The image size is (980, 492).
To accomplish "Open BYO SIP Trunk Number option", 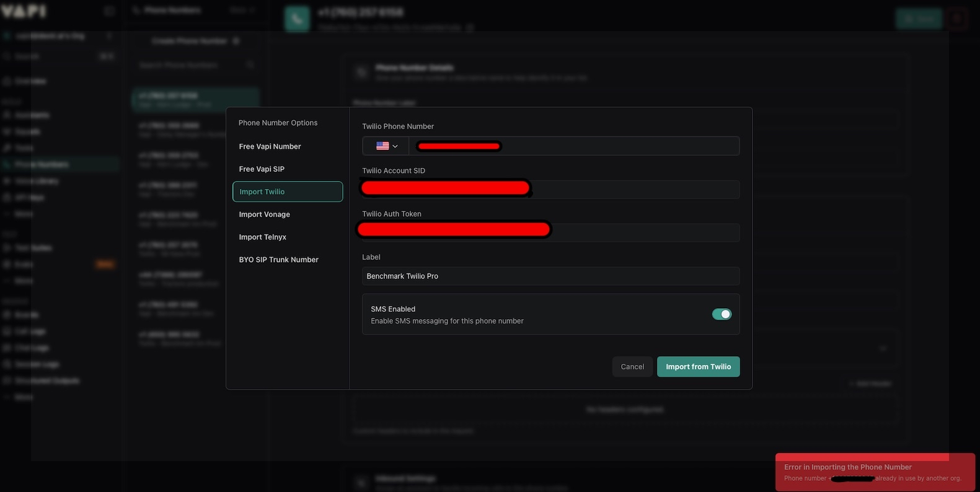I will click(x=288, y=260).
